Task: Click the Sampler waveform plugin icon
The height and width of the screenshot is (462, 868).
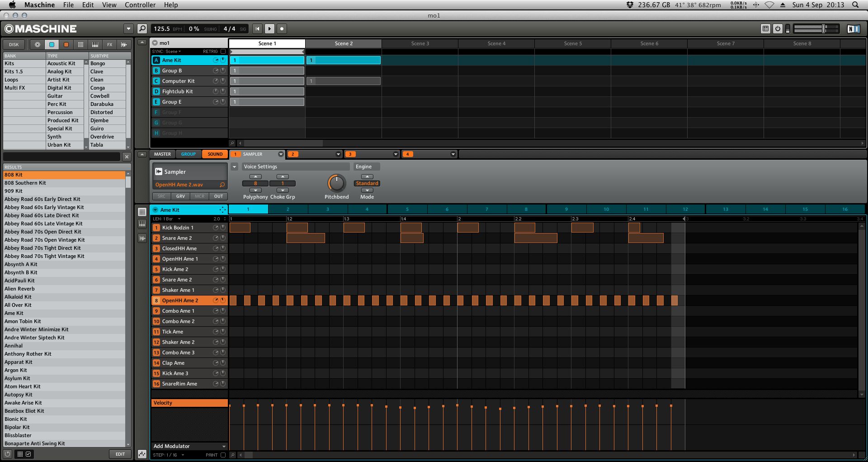Action: 159,171
